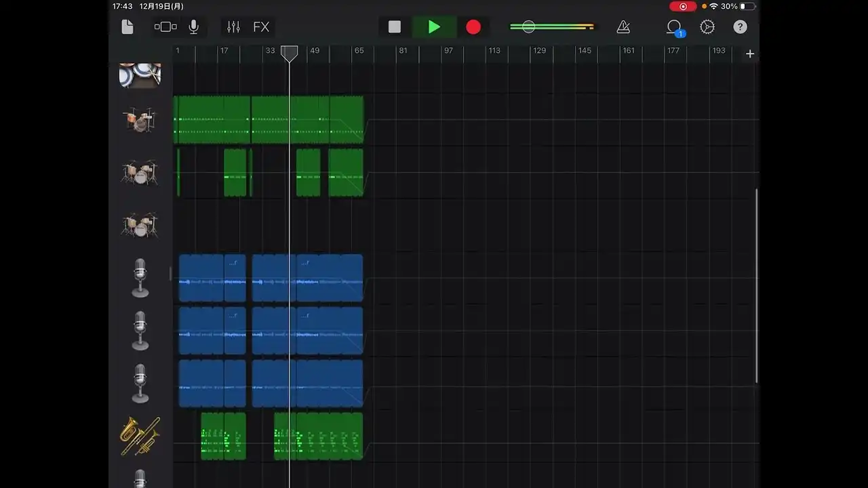Start playback with the green Play button

coord(434,27)
